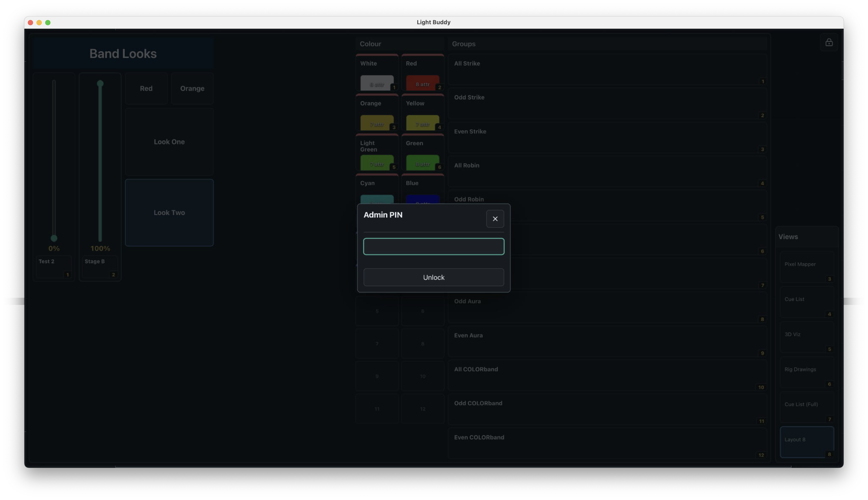Select the Odd COLORband group

(607, 409)
